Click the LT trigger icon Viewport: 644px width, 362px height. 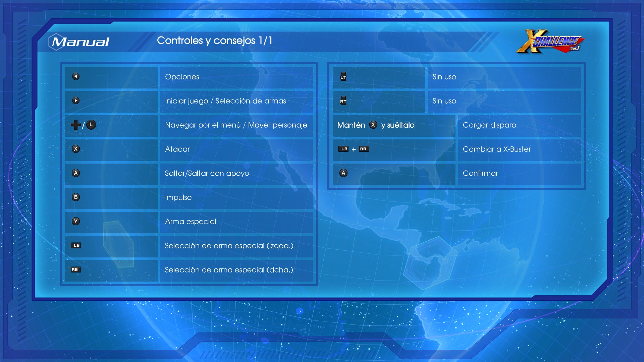tap(343, 76)
